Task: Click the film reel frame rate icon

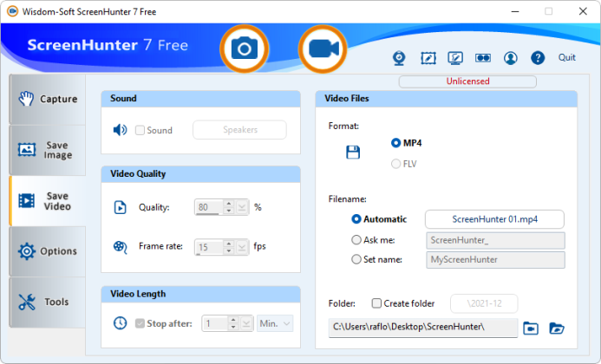Action: [x=121, y=247]
